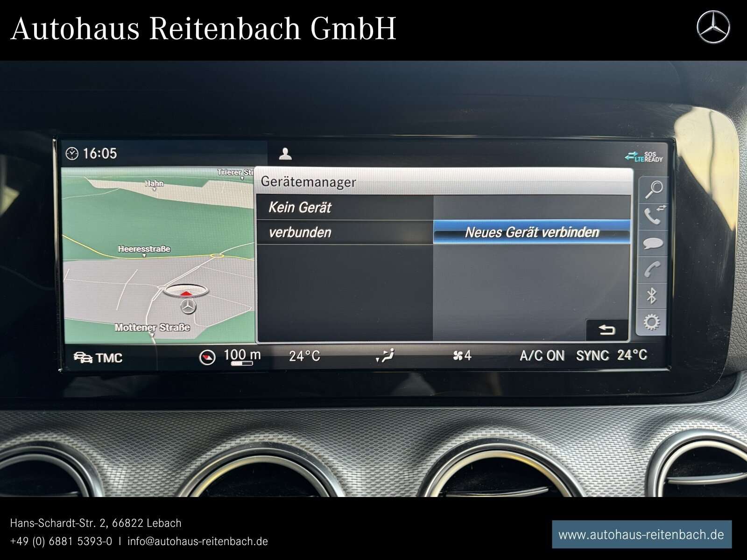
Task: Tap the user profile icon
Action: (285, 154)
